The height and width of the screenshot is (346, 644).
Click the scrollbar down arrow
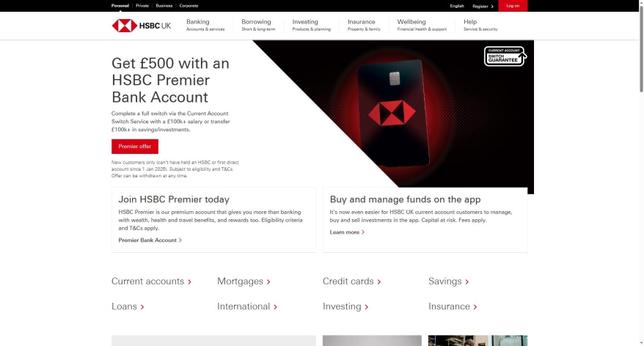coord(641,343)
